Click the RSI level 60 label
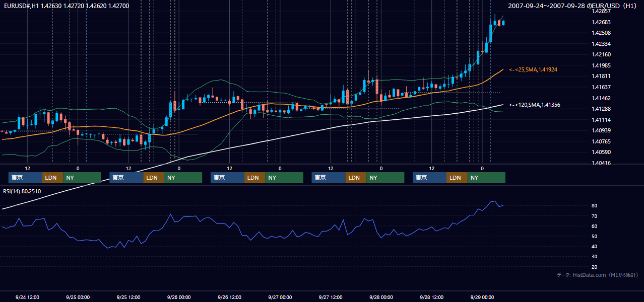 594,226
